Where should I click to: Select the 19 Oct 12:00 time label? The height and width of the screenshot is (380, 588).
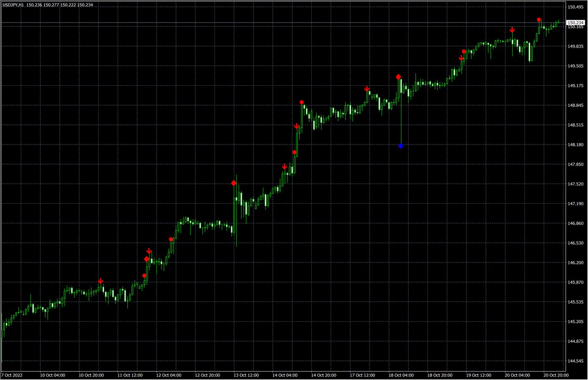click(x=479, y=375)
